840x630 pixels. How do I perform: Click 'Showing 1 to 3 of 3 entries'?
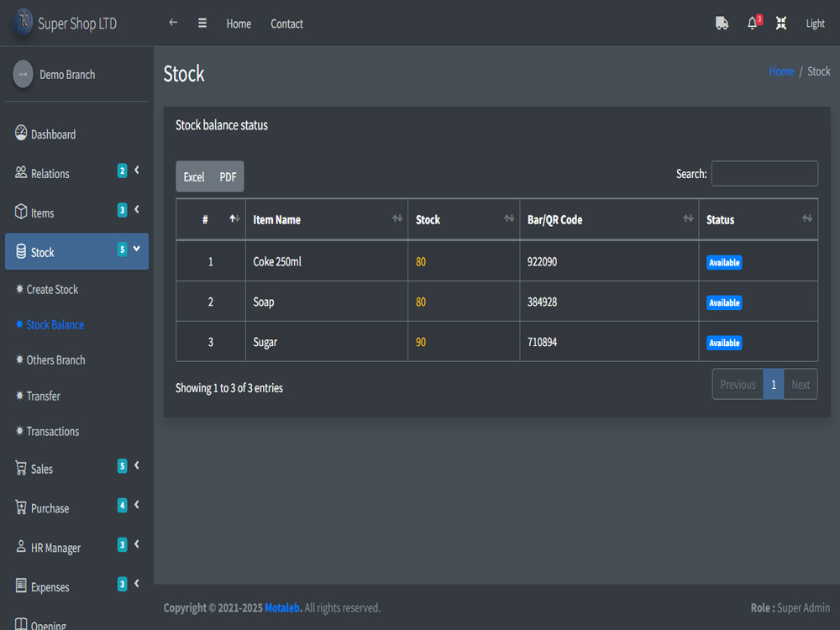(x=229, y=388)
